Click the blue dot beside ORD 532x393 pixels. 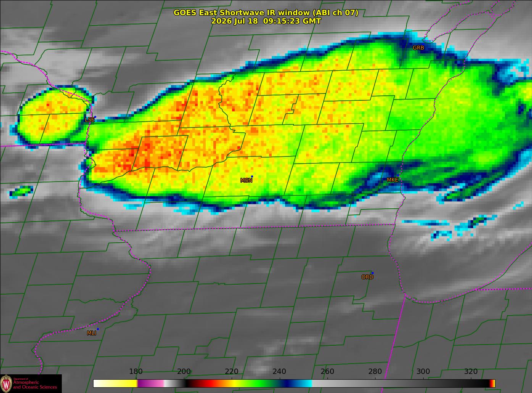click(372, 273)
